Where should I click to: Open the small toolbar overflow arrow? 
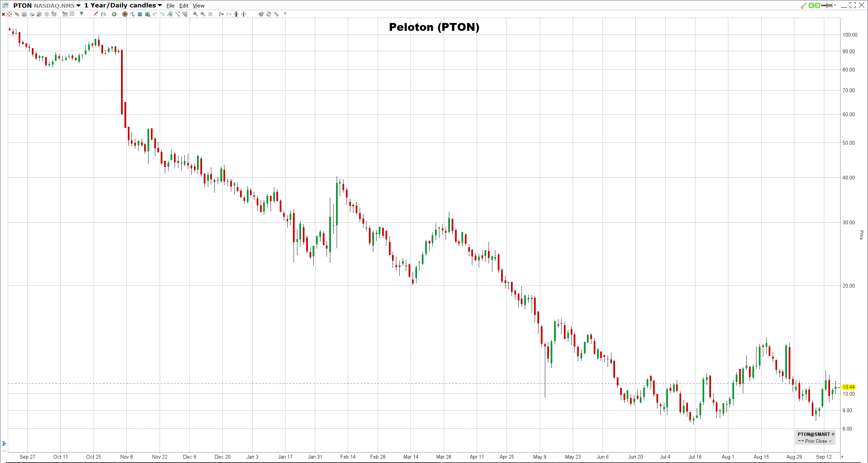click(x=285, y=14)
